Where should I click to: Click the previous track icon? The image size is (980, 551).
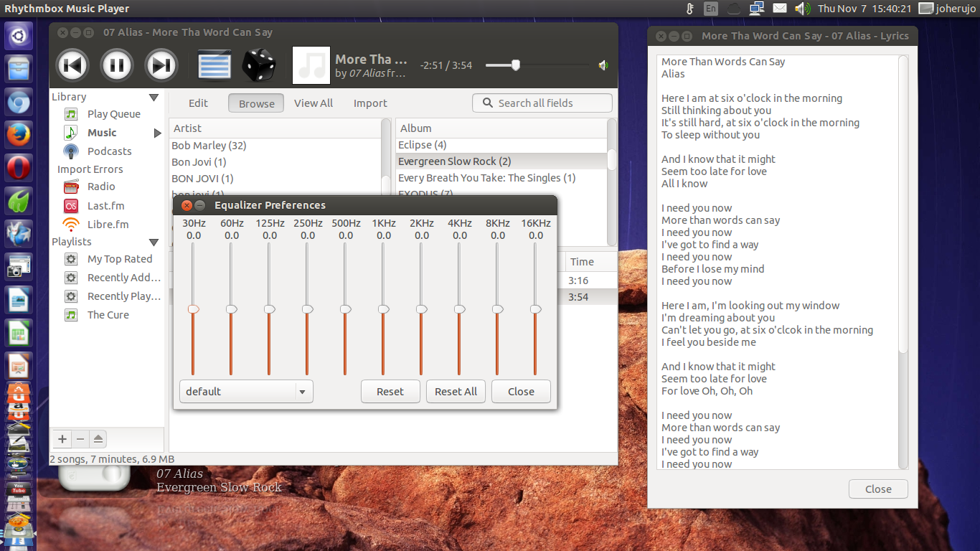(x=72, y=65)
